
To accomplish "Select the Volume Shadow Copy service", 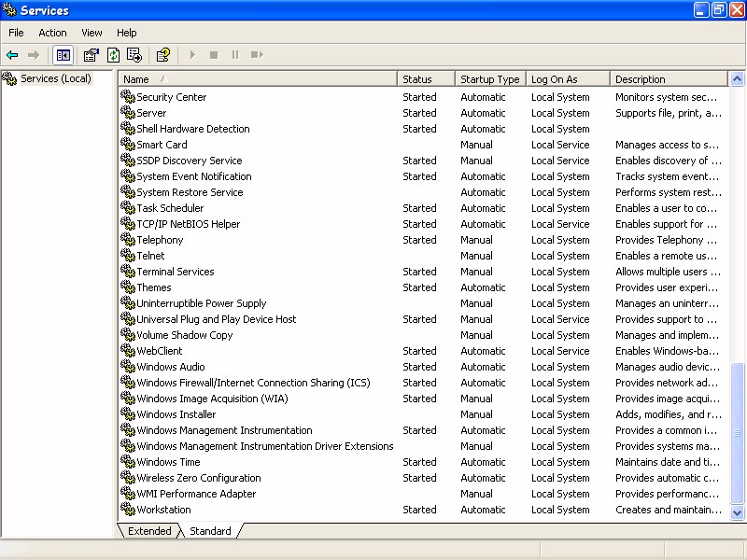I will click(184, 335).
